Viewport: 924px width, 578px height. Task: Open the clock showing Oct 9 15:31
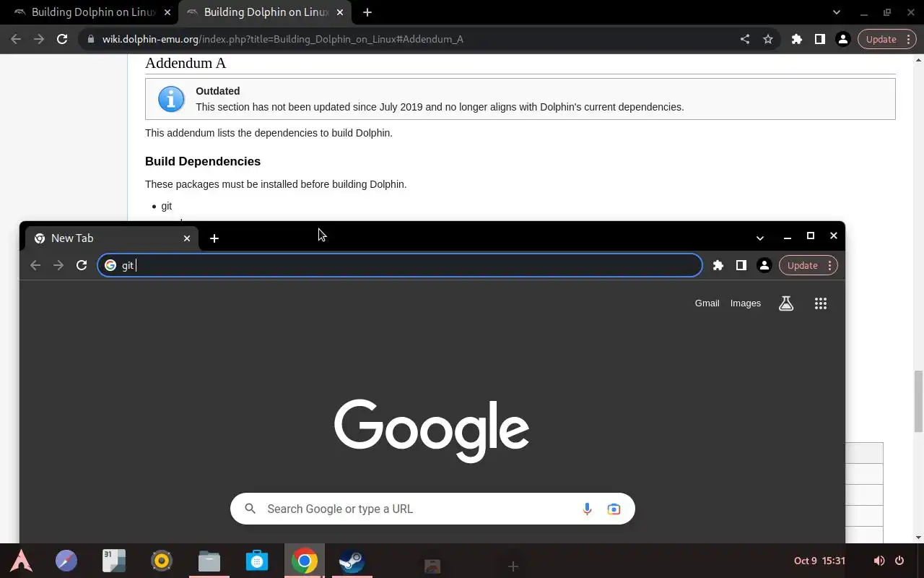pos(819,561)
